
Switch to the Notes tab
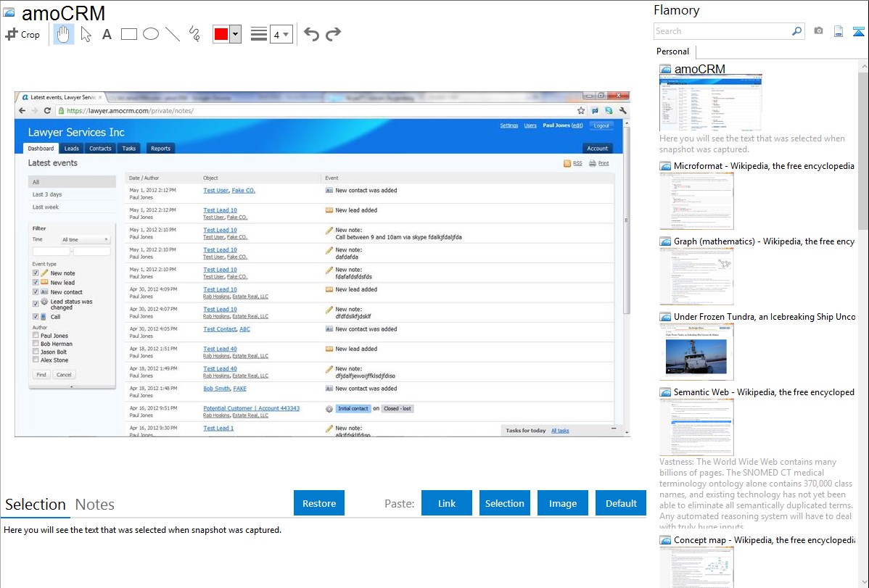click(x=95, y=505)
